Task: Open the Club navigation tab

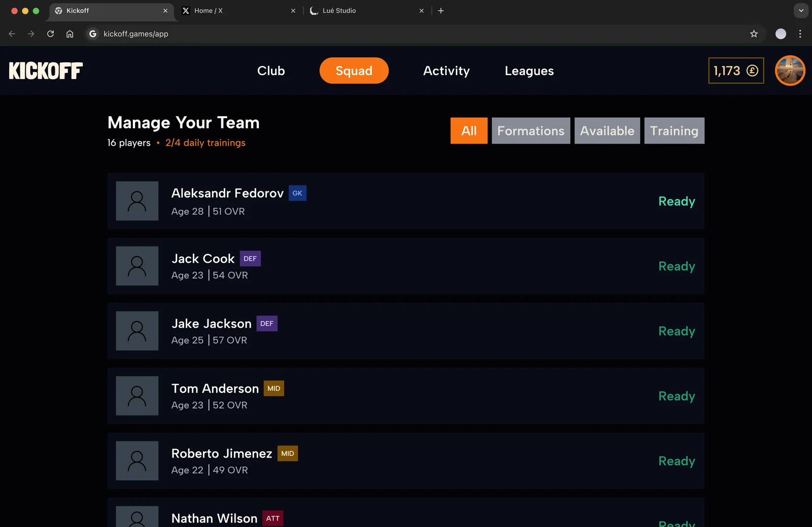Action: point(271,71)
